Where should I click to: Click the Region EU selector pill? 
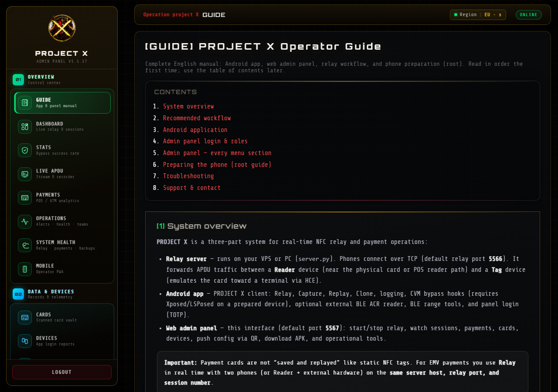(478, 15)
